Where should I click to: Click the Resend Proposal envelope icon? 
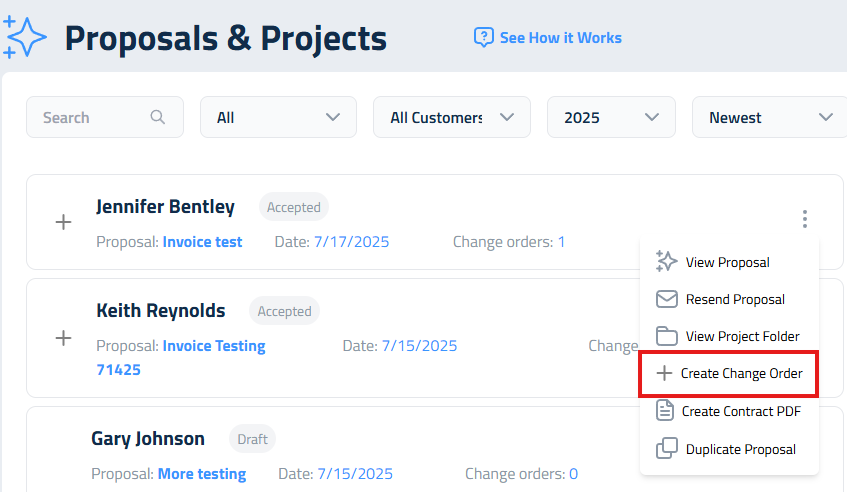click(x=666, y=299)
